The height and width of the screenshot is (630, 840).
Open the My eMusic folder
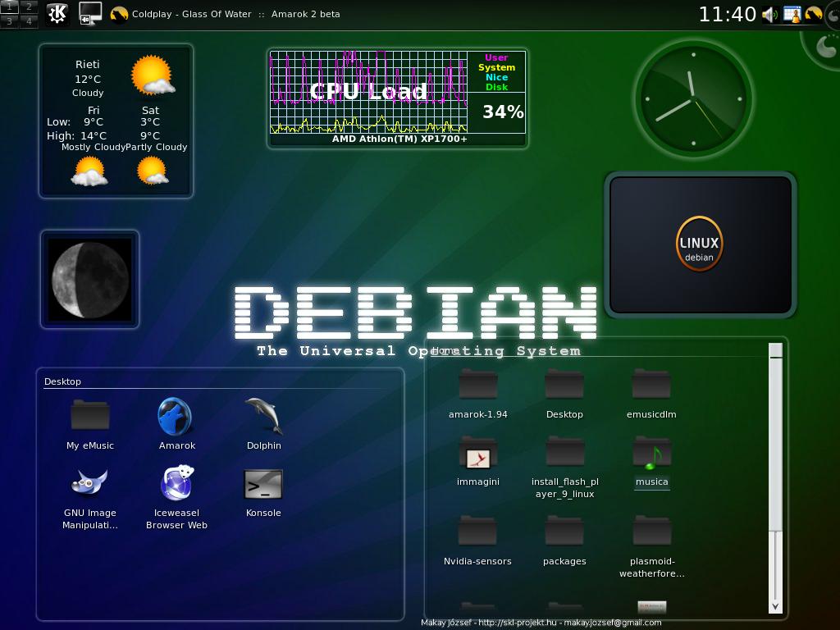click(90, 424)
